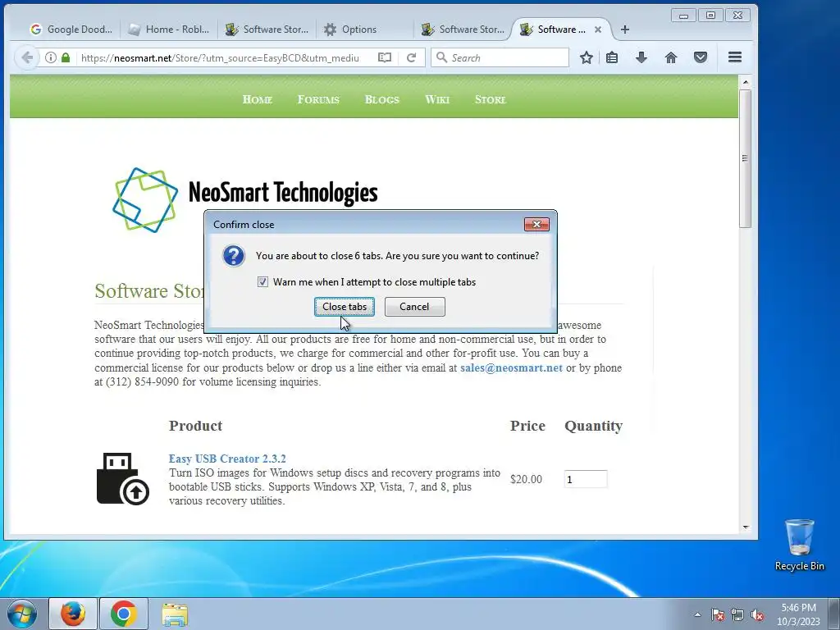Go back with the back arrow
This screenshot has width=840, height=630.
click(27, 57)
